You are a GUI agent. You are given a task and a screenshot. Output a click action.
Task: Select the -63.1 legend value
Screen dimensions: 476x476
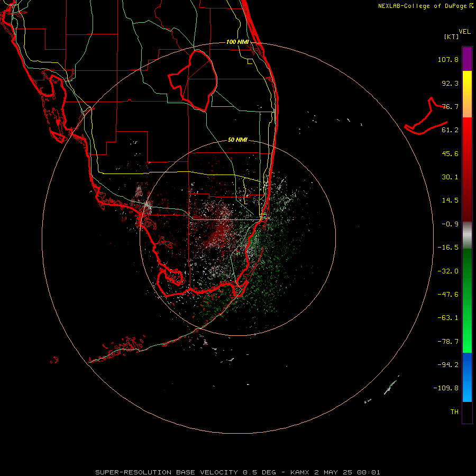pyautogui.click(x=448, y=318)
